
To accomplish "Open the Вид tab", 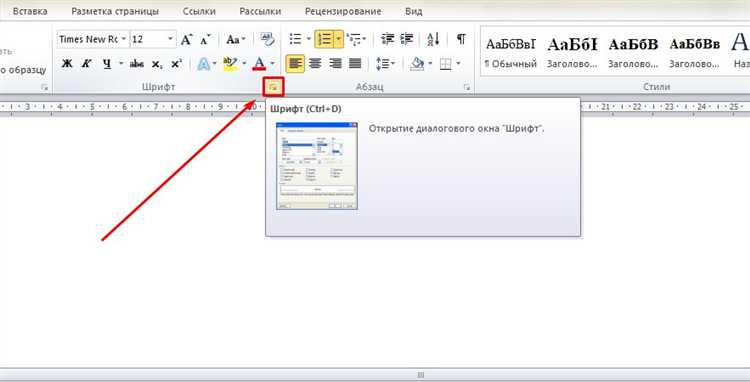I will [x=413, y=11].
